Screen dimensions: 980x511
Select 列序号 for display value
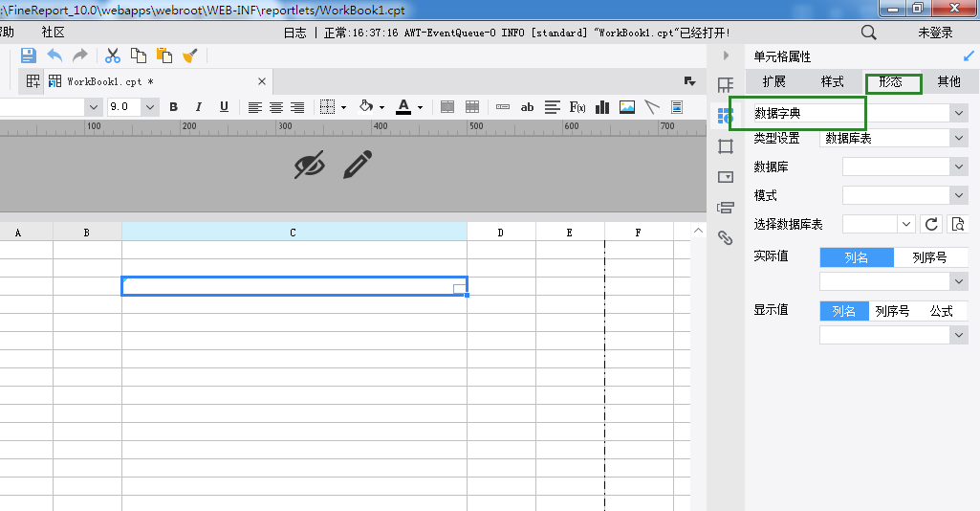892,311
